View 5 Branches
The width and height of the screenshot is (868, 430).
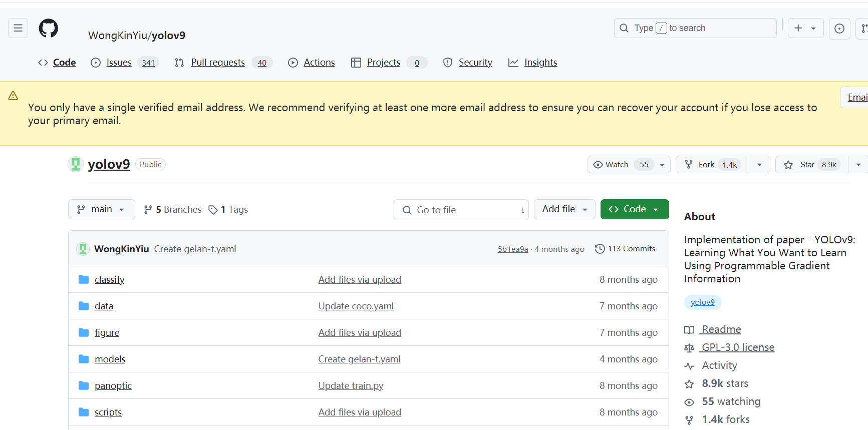(173, 210)
